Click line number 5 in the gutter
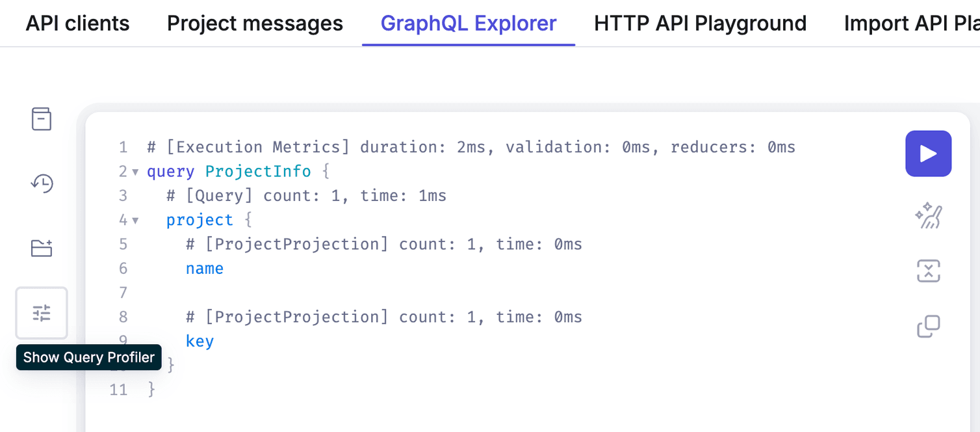 123,244
